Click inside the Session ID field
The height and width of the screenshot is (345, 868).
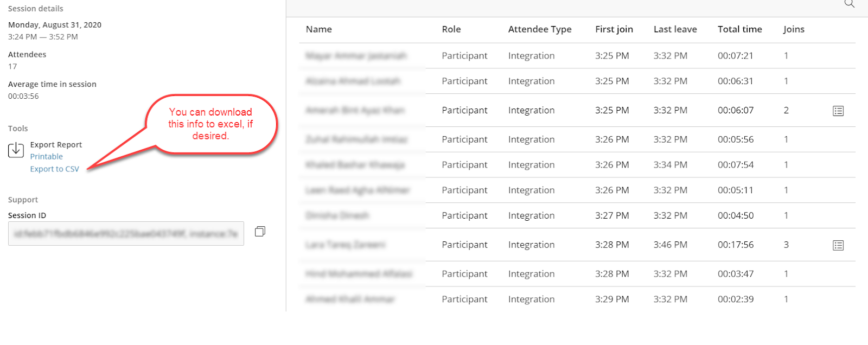tap(126, 234)
